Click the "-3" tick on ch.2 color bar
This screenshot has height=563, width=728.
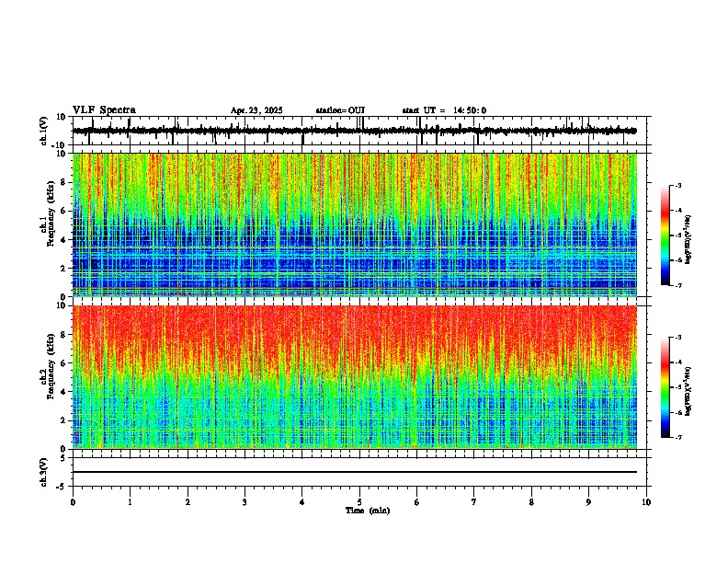678,338
